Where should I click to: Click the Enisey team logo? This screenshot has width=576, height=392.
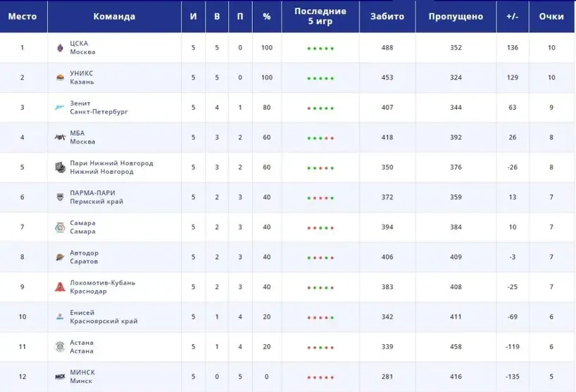pos(60,317)
